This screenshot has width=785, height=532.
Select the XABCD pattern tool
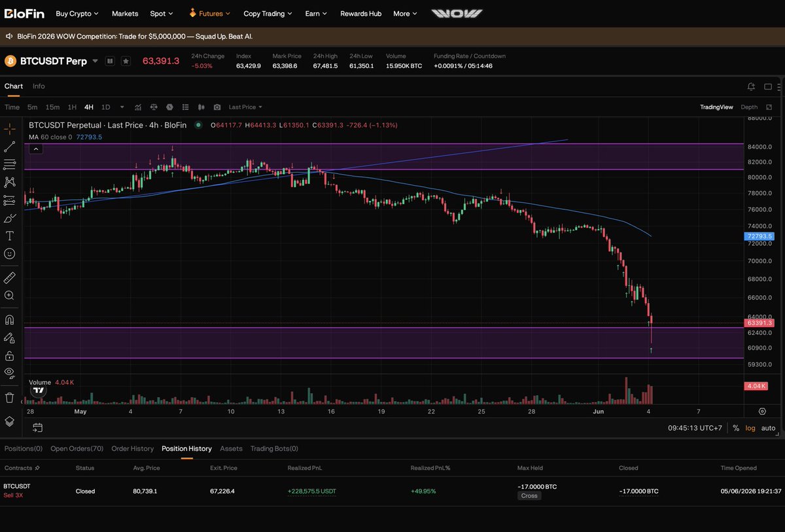[10, 182]
